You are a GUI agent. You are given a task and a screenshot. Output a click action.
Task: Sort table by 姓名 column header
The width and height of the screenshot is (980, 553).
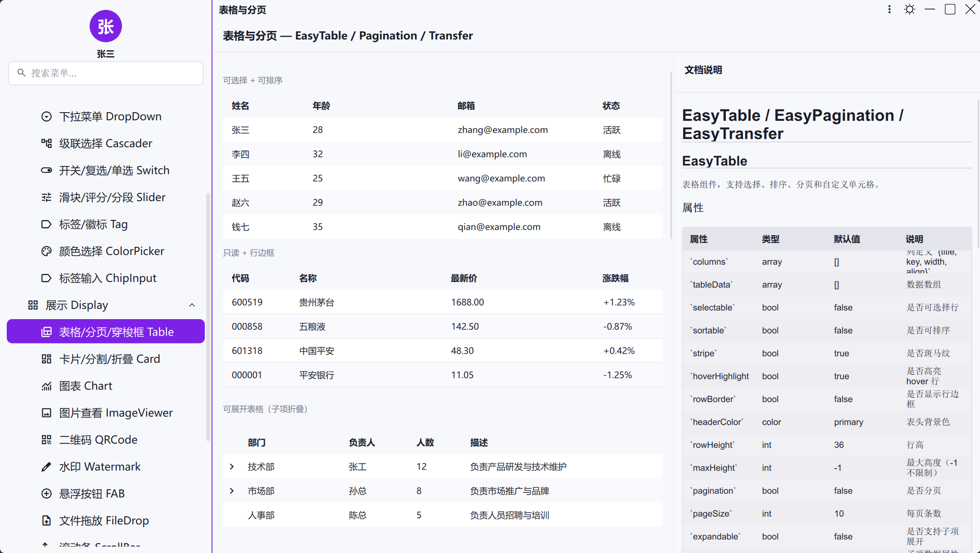(240, 106)
